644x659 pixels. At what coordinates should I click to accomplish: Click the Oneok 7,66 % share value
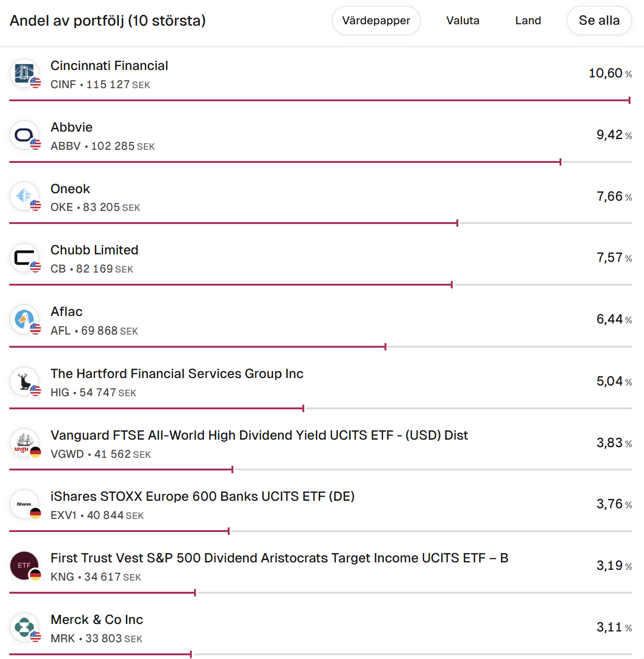tap(614, 196)
